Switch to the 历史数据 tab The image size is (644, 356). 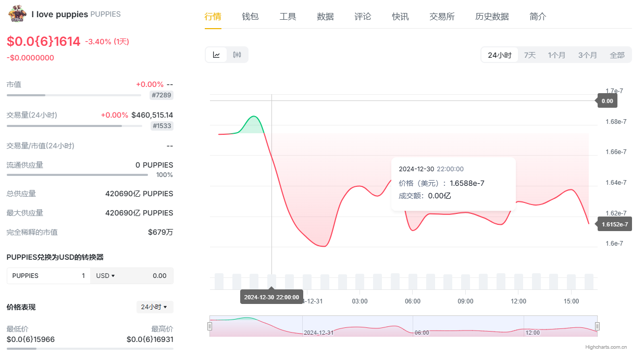pos(492,17)
